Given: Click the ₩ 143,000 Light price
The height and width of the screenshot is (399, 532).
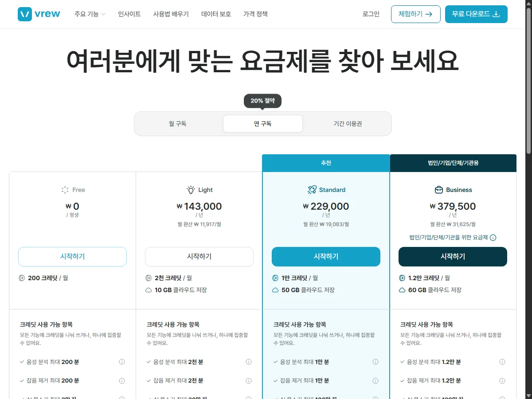Looking at the screenshot, I should tap(199, 206).
